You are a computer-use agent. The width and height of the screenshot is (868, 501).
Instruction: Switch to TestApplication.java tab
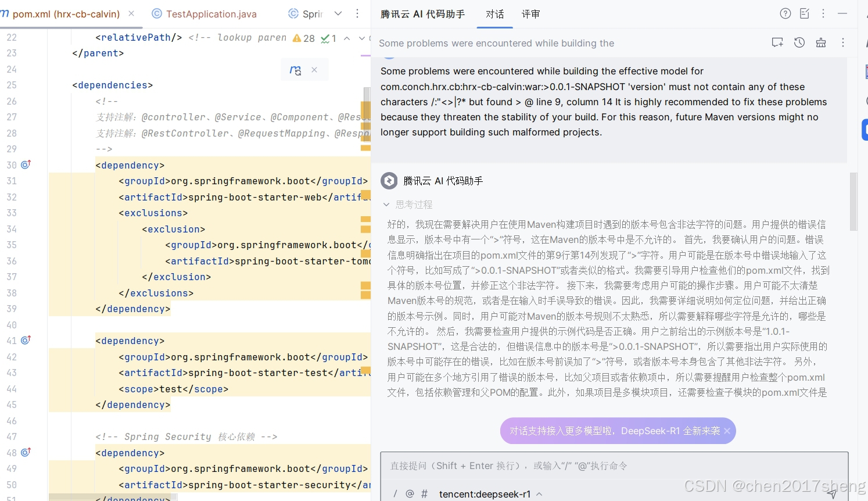click(x=205, y=14)
